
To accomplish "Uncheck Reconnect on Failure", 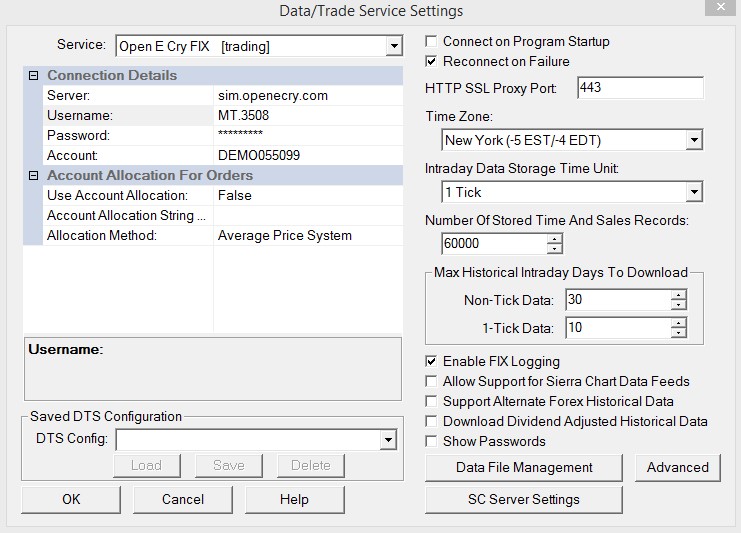I will pos(432,62).
